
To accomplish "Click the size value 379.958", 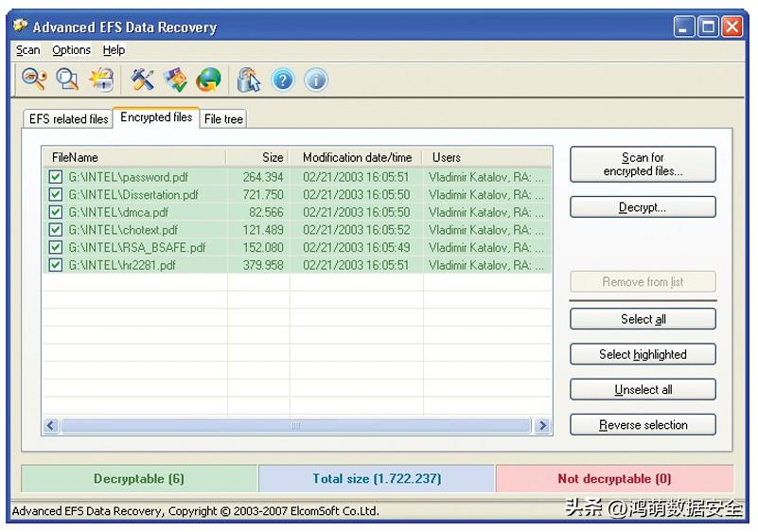I will coord(263,265).
